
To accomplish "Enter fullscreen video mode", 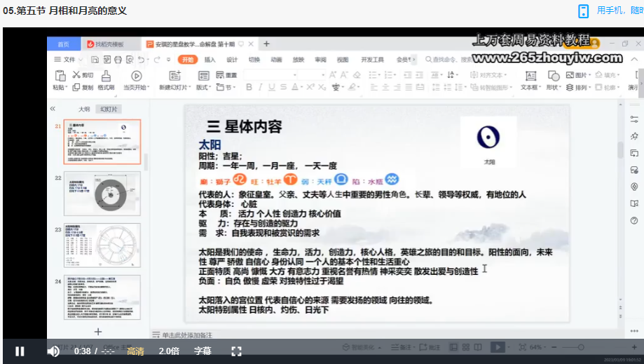I will point(236,351).
